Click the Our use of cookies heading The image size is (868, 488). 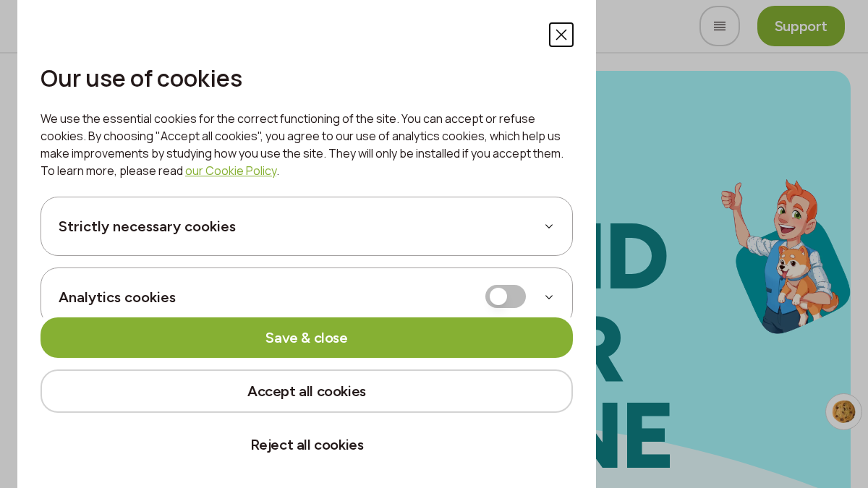[x=141, y=78]
